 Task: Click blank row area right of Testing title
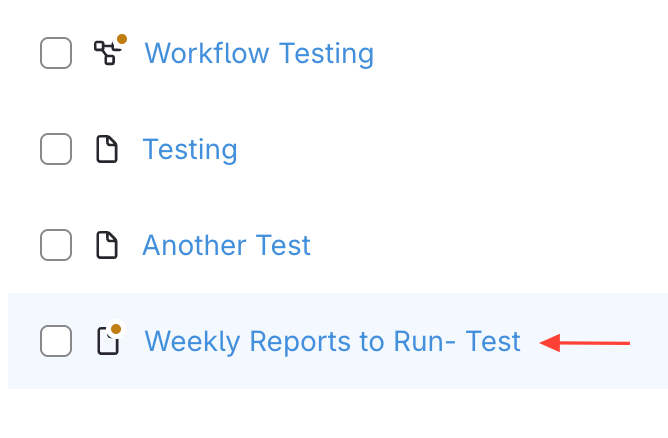(x=450, y=150)
